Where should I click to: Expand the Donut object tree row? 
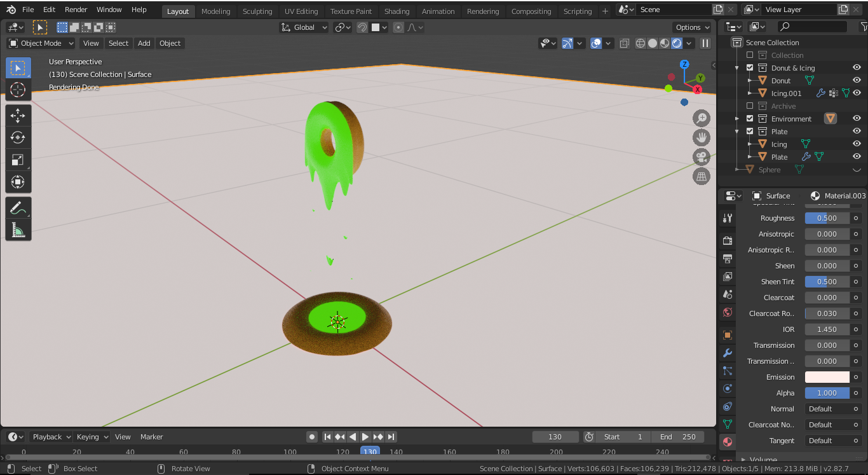click(x=750, y=81)
